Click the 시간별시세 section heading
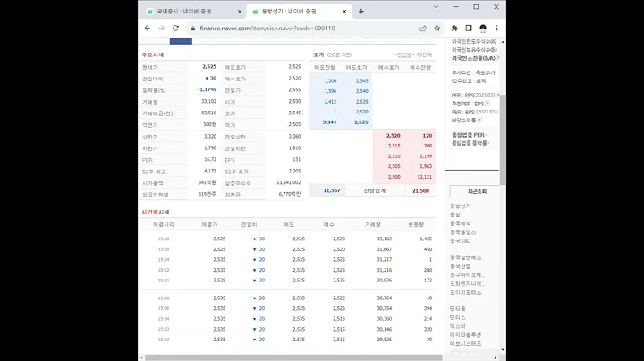This screenshot has height=361, width=644. 156,212
